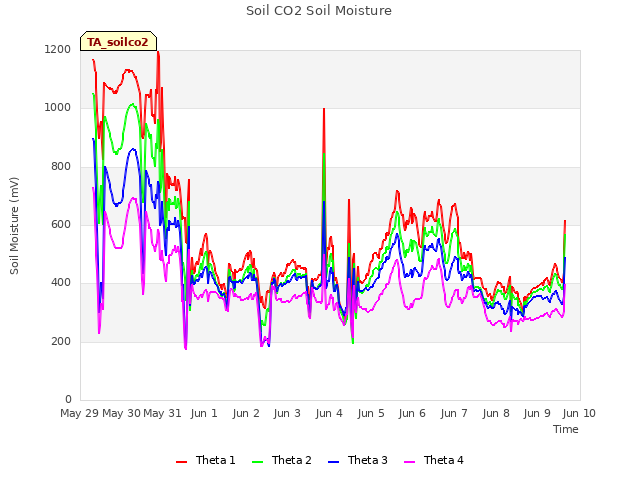Toggle Theta 2 series in legend
Viewport: 640px width, 480px height.
(x=282, y=460)
